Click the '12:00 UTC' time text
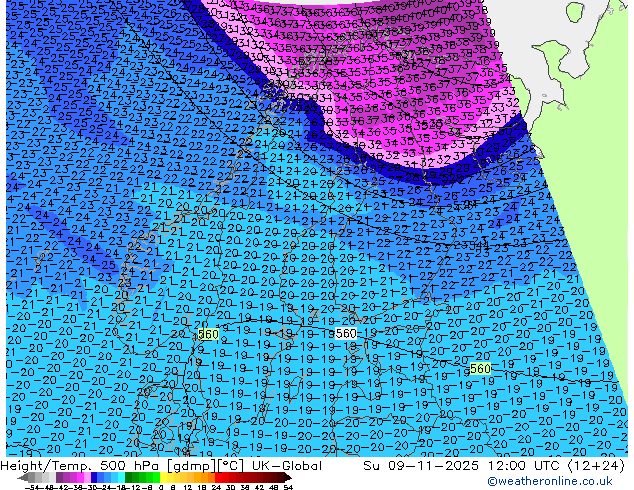The height and width of the screenshot is (490, 634). [526, 466]
